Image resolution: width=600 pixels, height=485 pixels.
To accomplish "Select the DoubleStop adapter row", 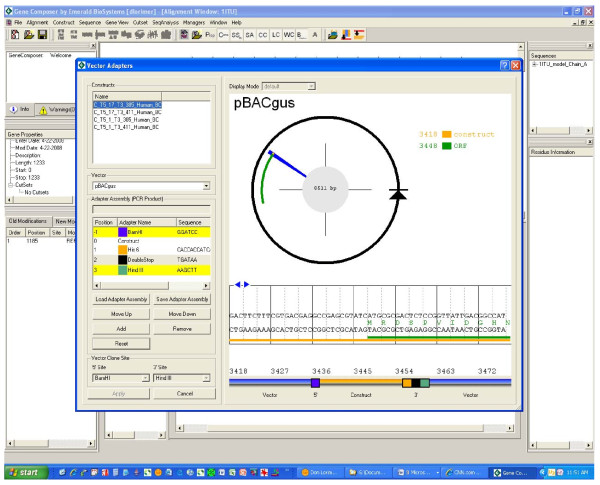I will [x=152, y=260].
